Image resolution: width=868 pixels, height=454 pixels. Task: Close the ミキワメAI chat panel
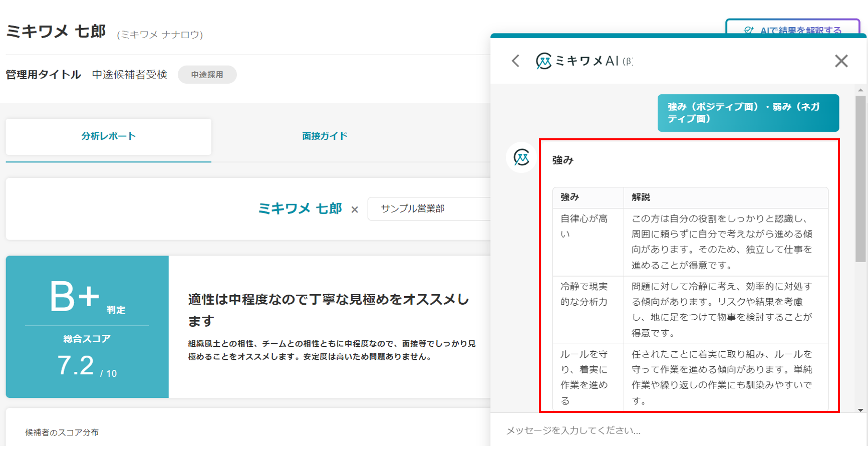tap(841, 61)
